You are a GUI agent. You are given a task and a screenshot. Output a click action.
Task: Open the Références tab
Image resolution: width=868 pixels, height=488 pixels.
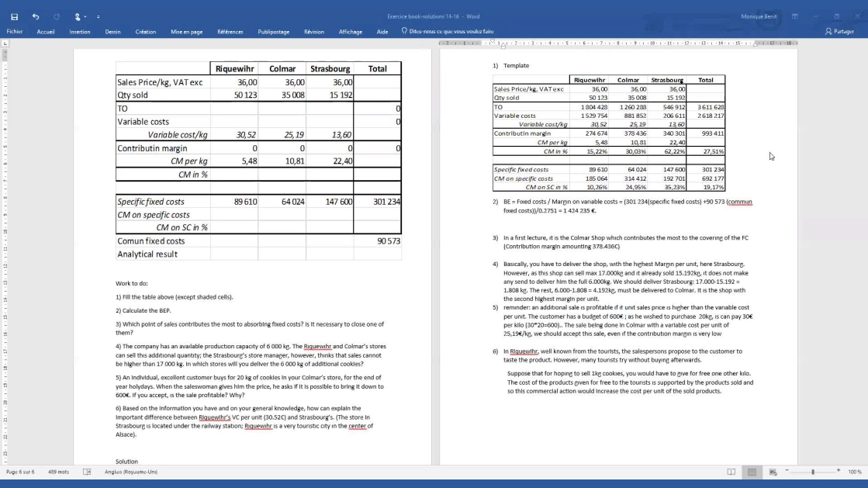point(230,32)
